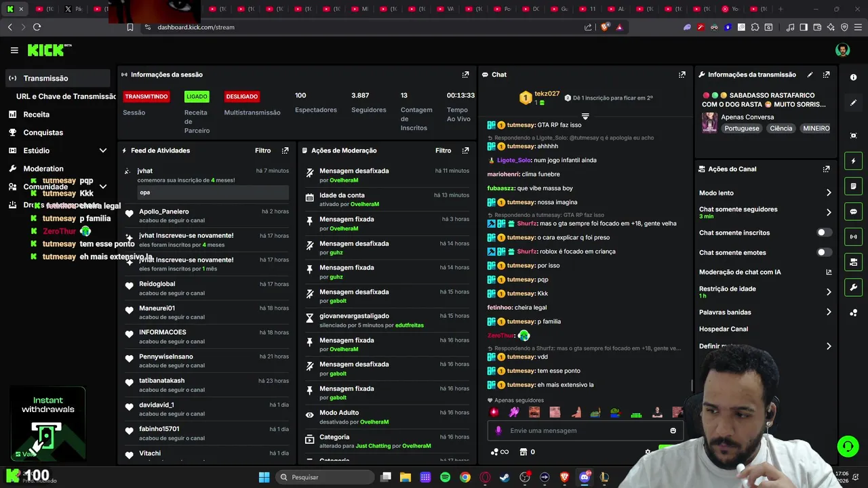
Task: Expand the Estúdio sidebar section
Action: click(103, 150)
